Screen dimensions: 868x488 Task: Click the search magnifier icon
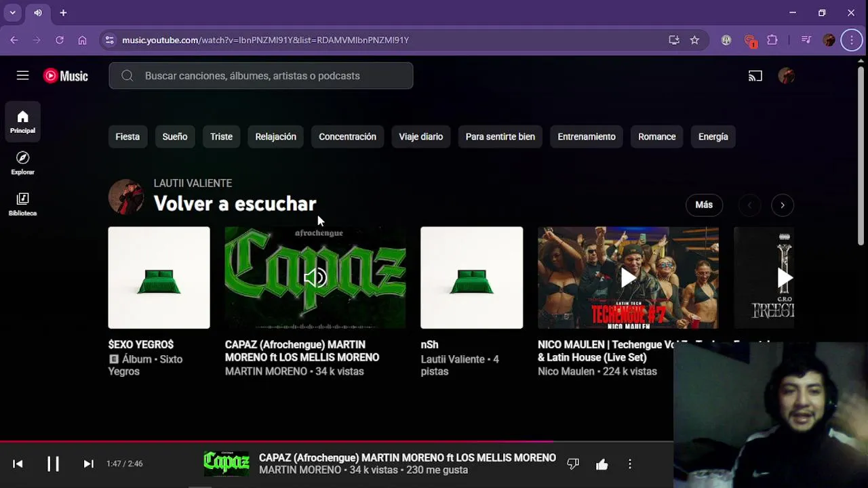coord(127,76)
